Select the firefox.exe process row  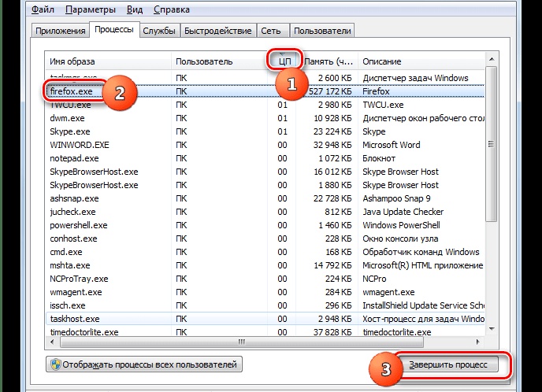[265, 91]
